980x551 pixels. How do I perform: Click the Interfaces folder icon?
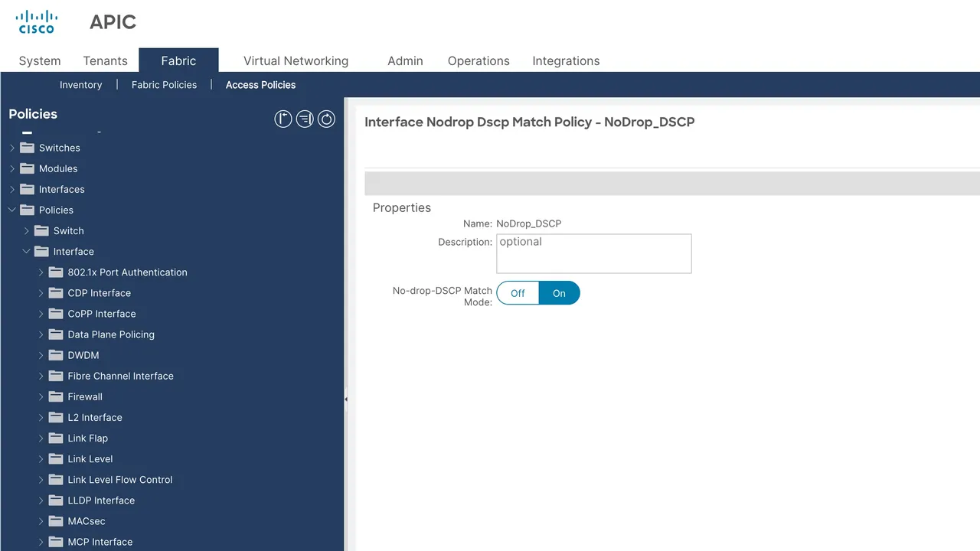(x=28, y=189)
